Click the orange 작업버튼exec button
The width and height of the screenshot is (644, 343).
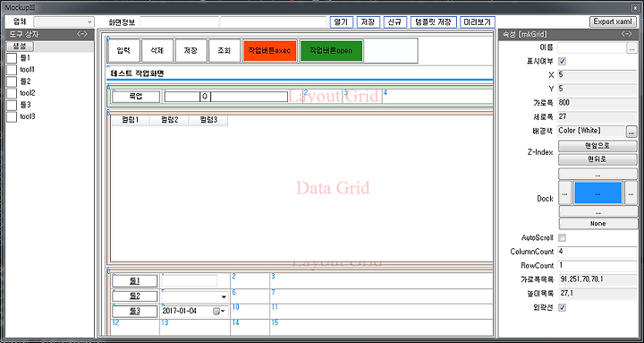tap(269, 51)
